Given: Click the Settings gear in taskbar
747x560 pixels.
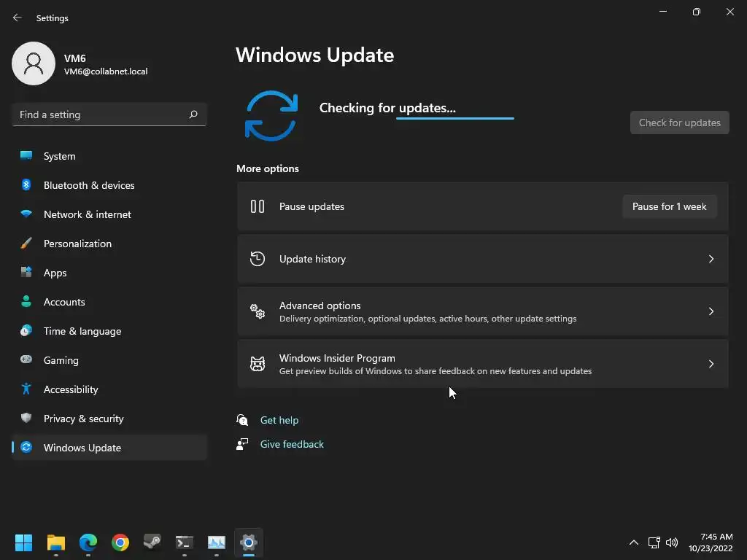Looking at the screenshot, I should (249, 542).
